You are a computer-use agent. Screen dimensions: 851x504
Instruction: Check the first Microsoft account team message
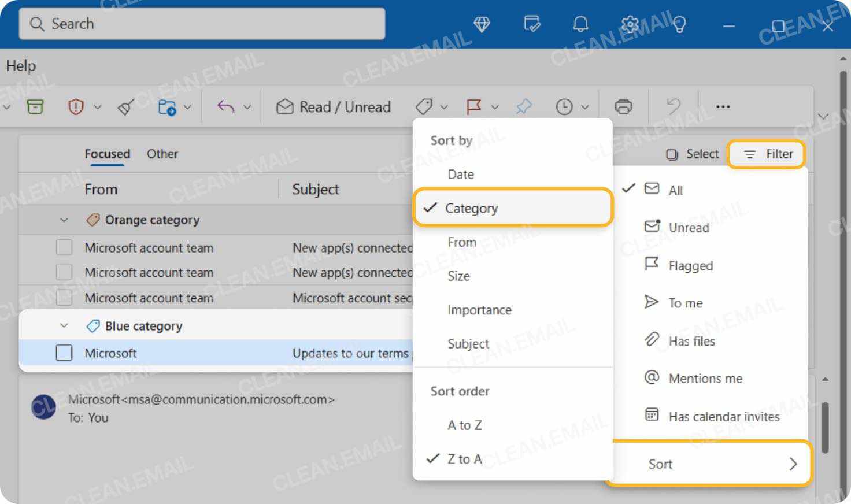tap(64, 247)
